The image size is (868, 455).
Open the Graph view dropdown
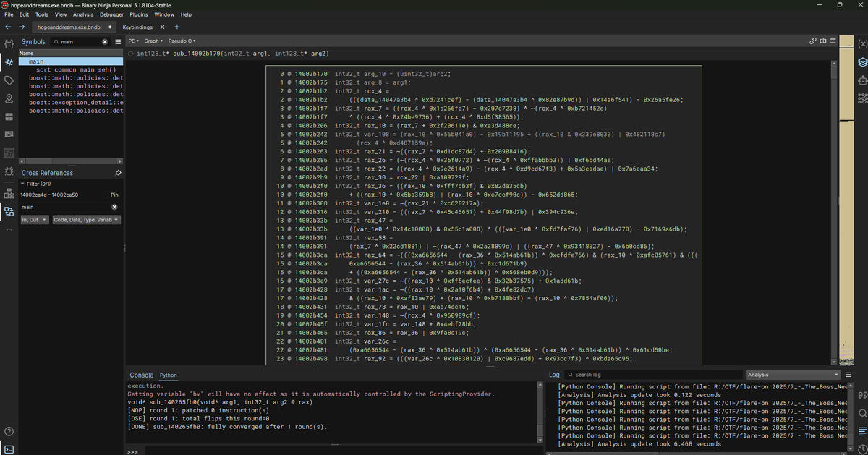pos(153,41)
